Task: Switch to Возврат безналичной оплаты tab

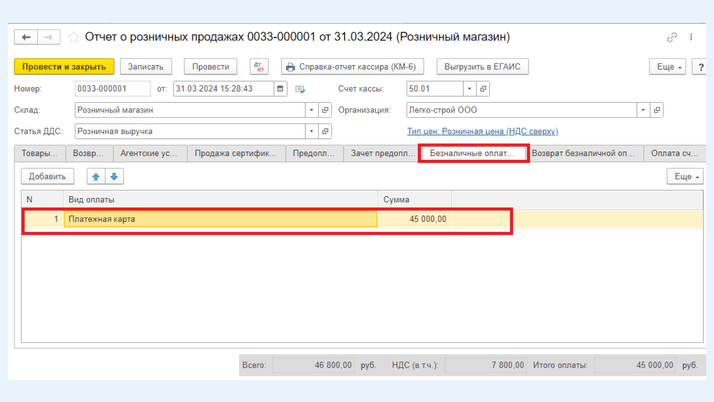Action: tap(583, 153)
